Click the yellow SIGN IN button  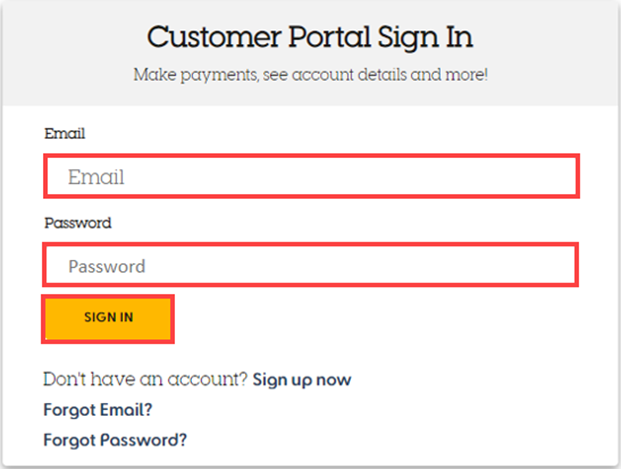[x=108, y=319]
